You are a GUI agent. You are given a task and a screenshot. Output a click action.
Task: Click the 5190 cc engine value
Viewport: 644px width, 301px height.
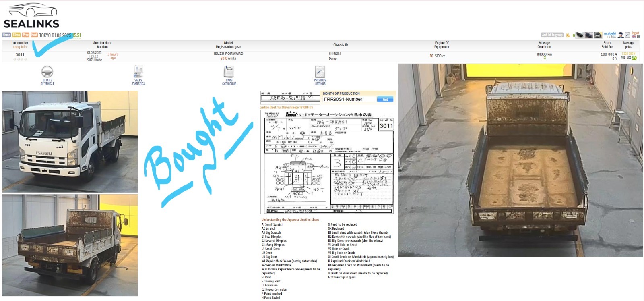[440, 56]
